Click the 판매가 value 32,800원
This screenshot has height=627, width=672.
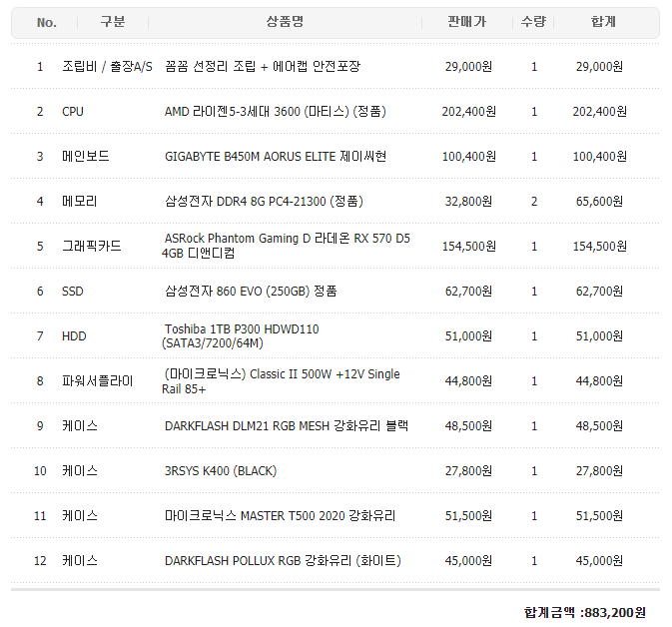(468, 202)
